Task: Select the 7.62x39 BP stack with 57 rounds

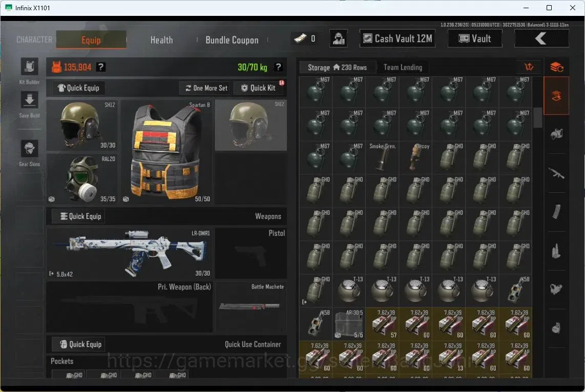Action: [x=382, y=324]
